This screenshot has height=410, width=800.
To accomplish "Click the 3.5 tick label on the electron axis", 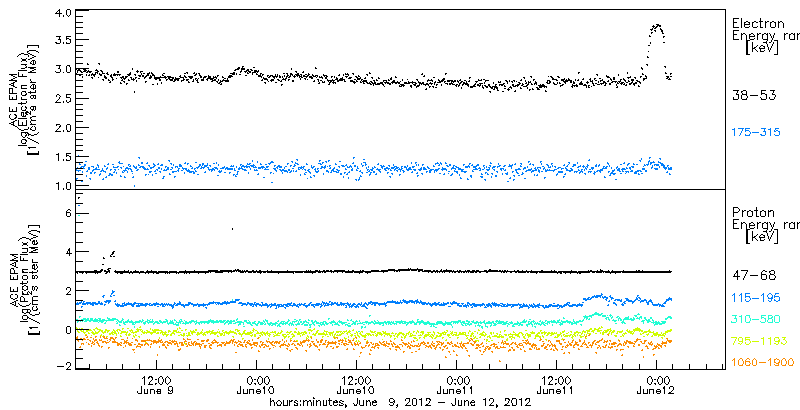I will 62,40.
